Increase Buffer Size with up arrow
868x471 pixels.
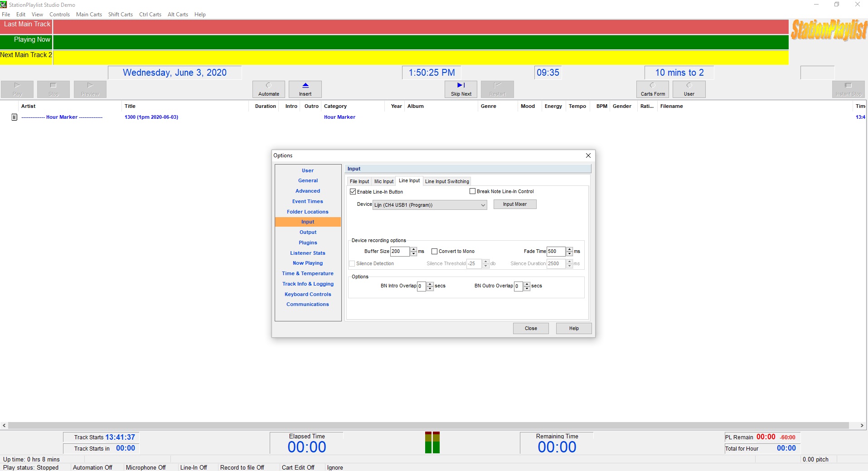tap(413, 249)
